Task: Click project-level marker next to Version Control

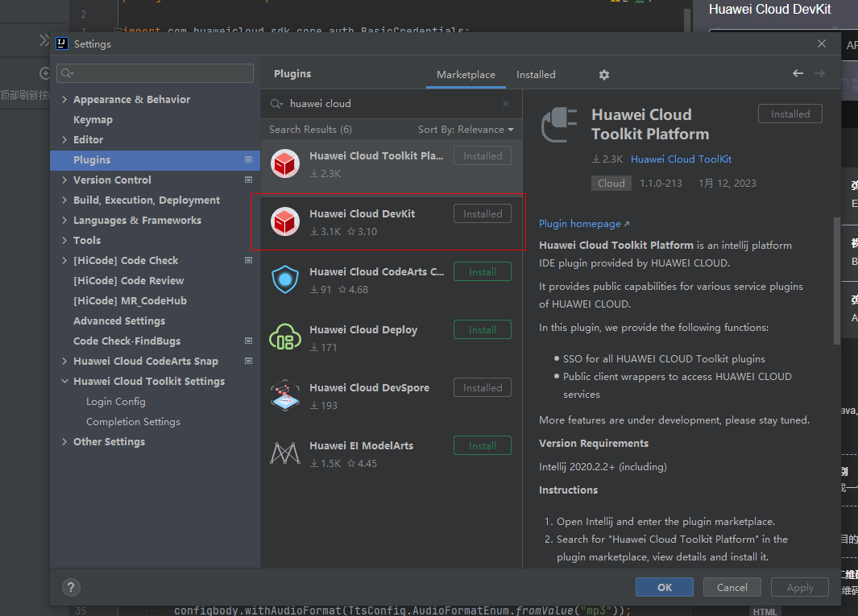Action: tap(248, 180)
